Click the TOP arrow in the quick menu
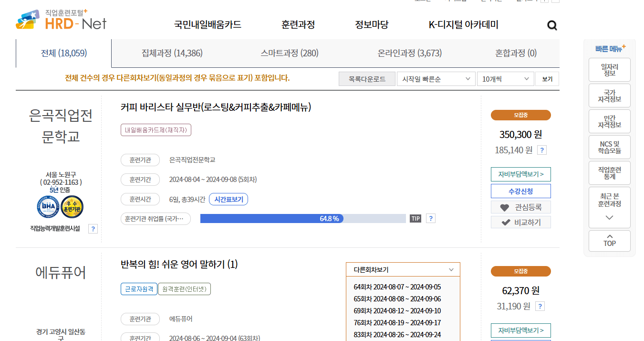This screenshot has height=341, width=644. (x=609, y=240)
